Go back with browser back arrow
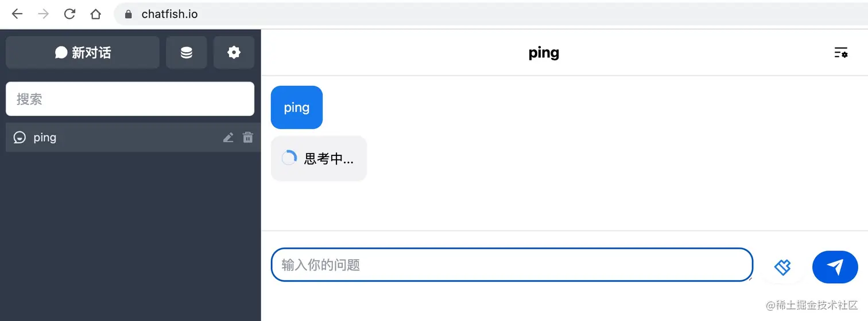The image size is (868, 321). [x=17, y=14]
